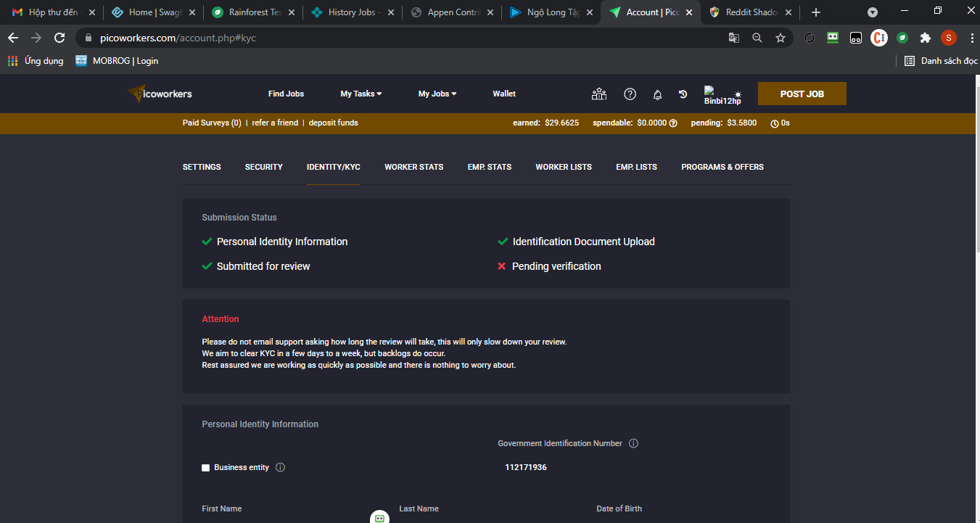Click info icon beside Government Identification Number

[x=633, y=443]
